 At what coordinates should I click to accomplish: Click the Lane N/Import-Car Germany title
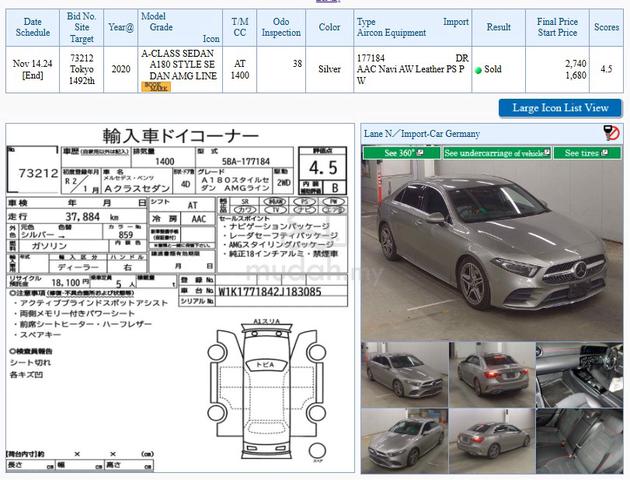(422, 134)
